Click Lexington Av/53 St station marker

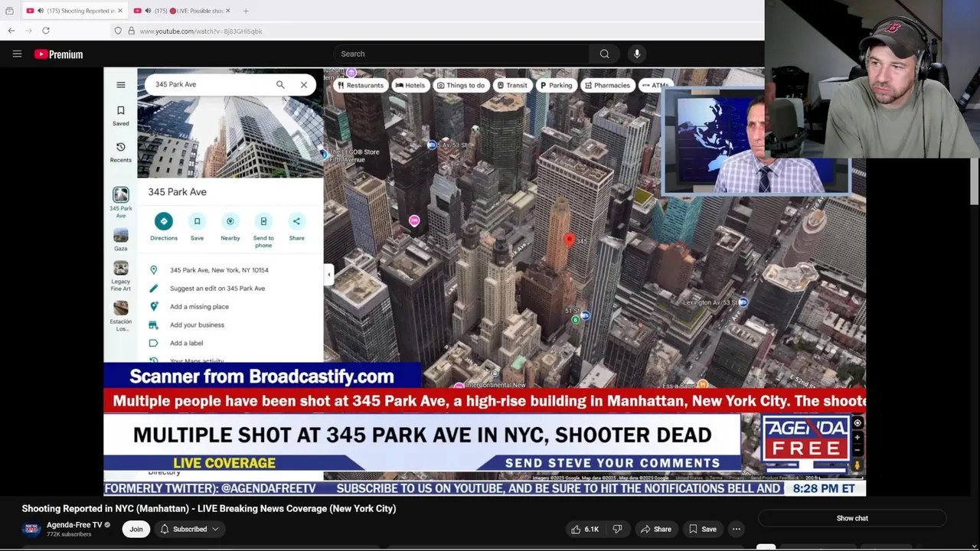tap(743, 302)
